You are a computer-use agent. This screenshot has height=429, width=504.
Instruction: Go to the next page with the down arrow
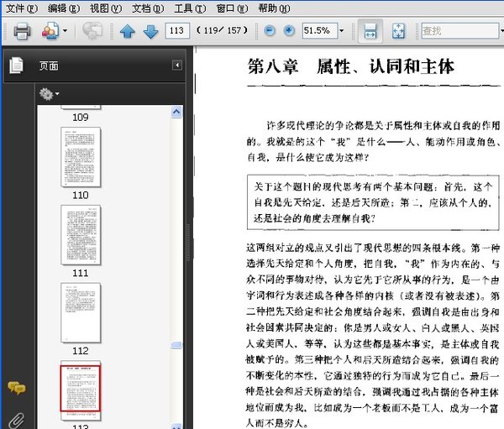click(150, 32)
